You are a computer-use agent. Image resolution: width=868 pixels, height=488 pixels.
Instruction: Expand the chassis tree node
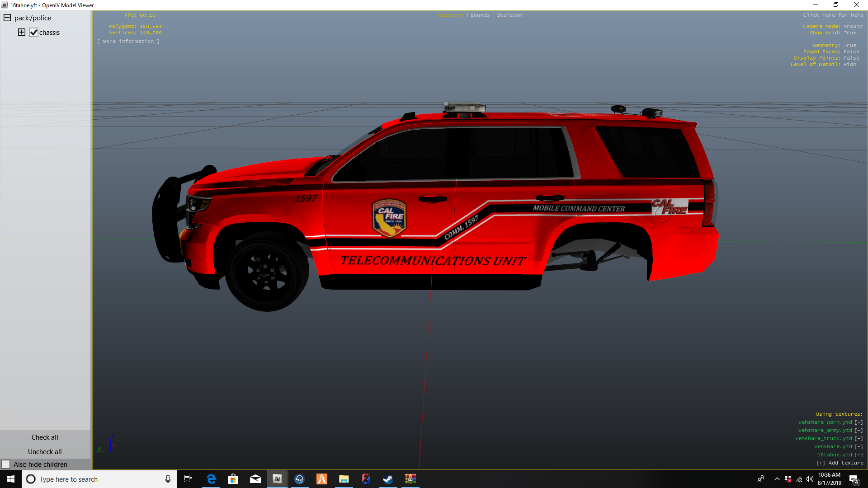point(22,32)
